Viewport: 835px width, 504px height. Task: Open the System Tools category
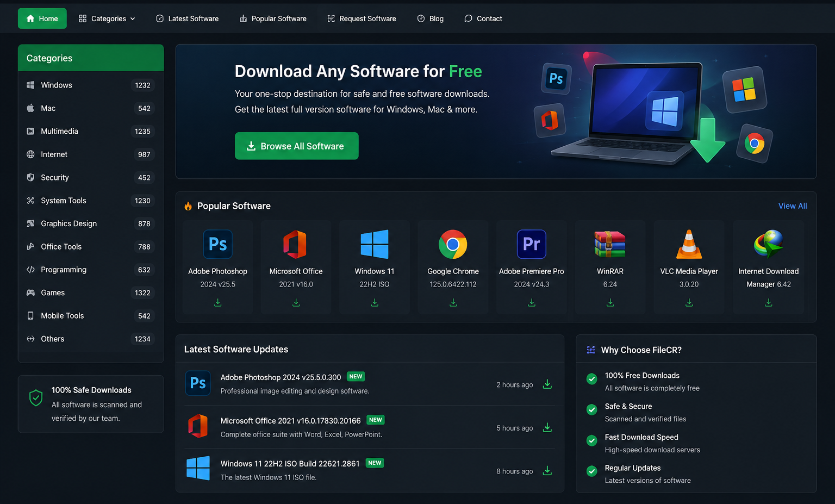91,201
